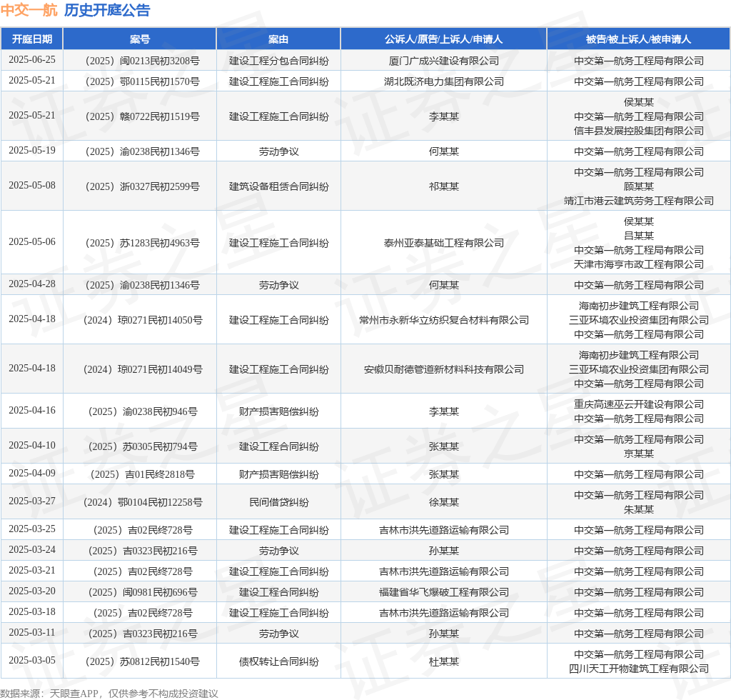Click defendant 天津市海亨市政工程有限公司
The height and width of the screenshot is (700, 731).
(639, 264)
